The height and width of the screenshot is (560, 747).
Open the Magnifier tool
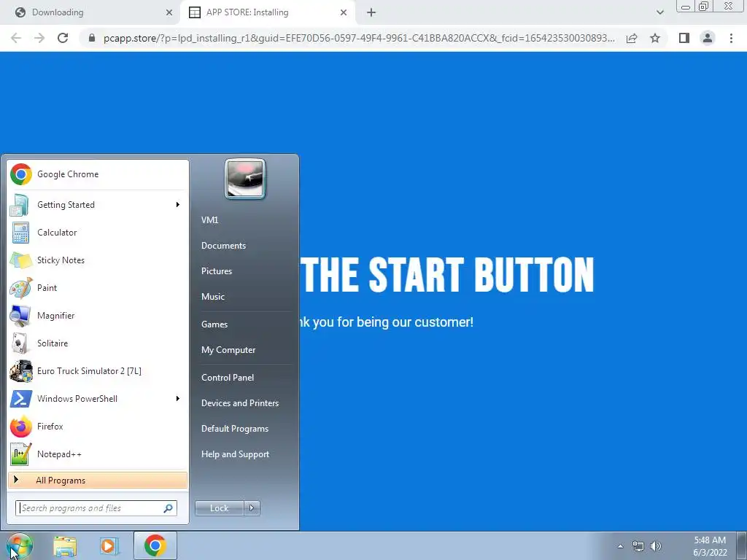pyautogui.click(x=98, y=315)
